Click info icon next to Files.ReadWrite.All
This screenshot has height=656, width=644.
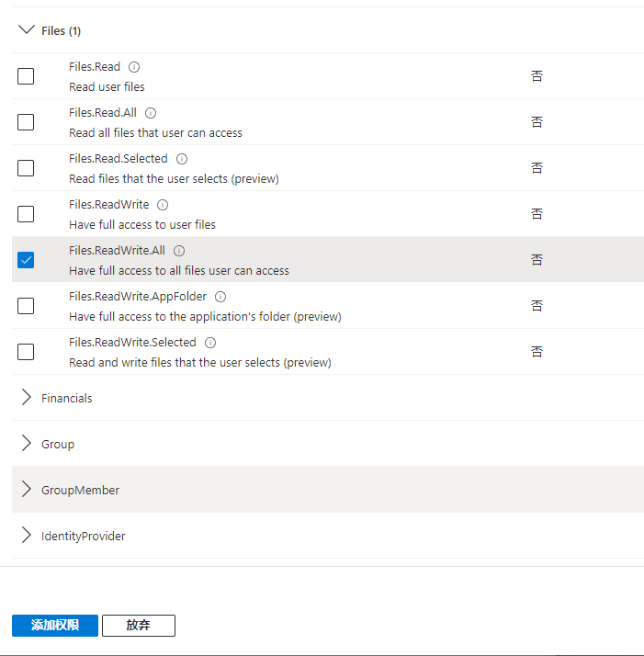point(179,251)
